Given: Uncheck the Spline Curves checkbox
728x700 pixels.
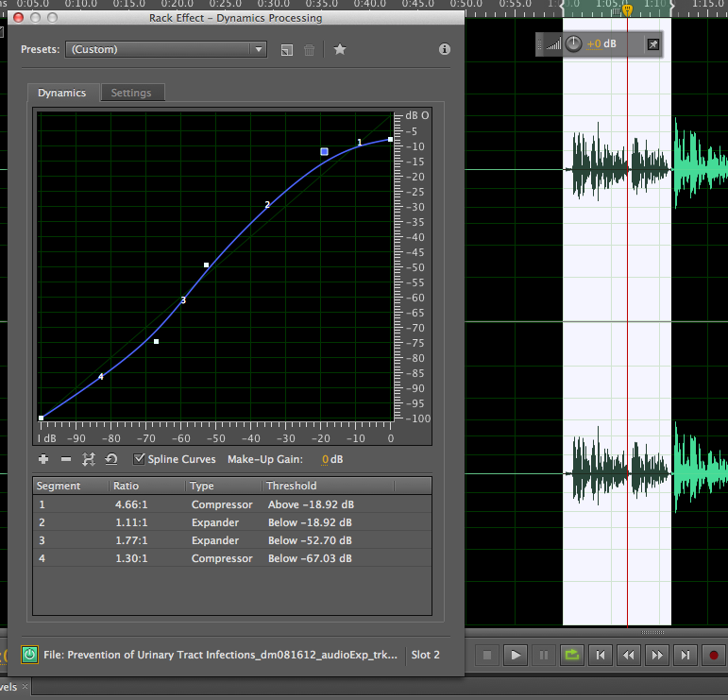Looking at the screenshot, I should (140, 459).
